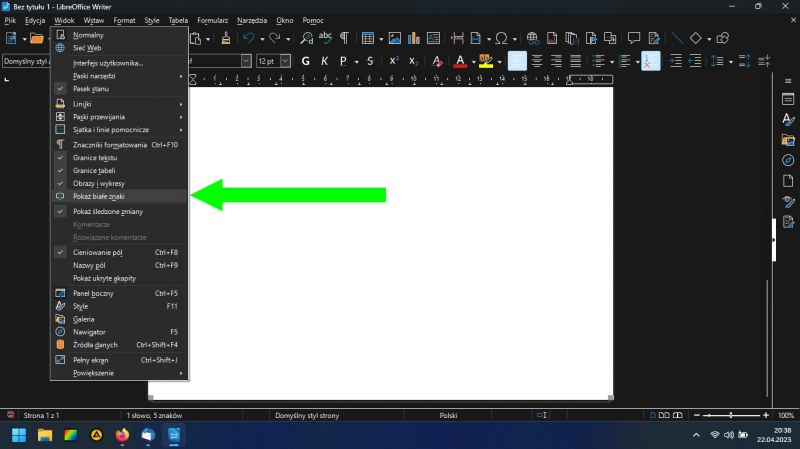Toggle Pokaż śledzone zmiany option
The width and height of the screenshot is (800, 449).
point(119,211)
